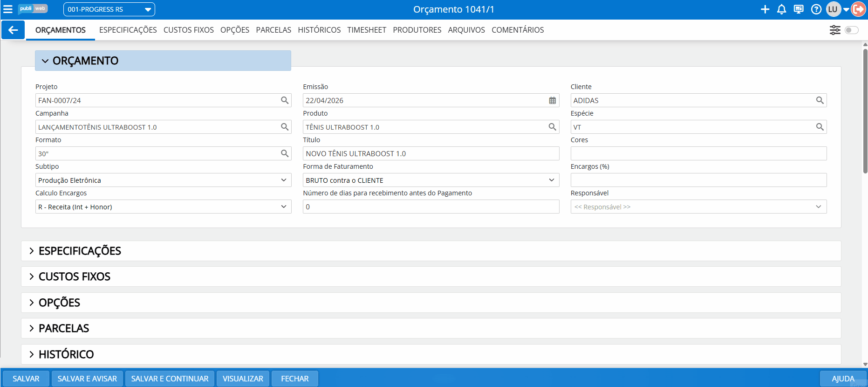868x387 pixels.
Task: Open the notifications bell
Action: tap(782, 9)
